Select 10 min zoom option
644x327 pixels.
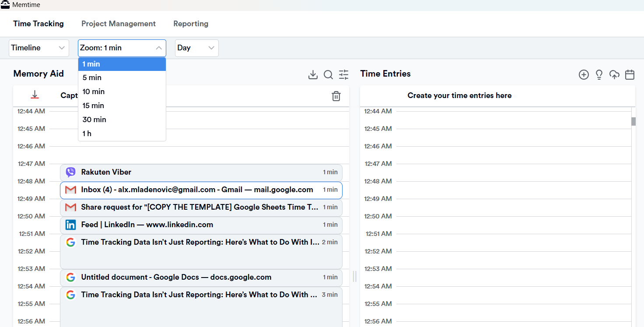point(122,91)
